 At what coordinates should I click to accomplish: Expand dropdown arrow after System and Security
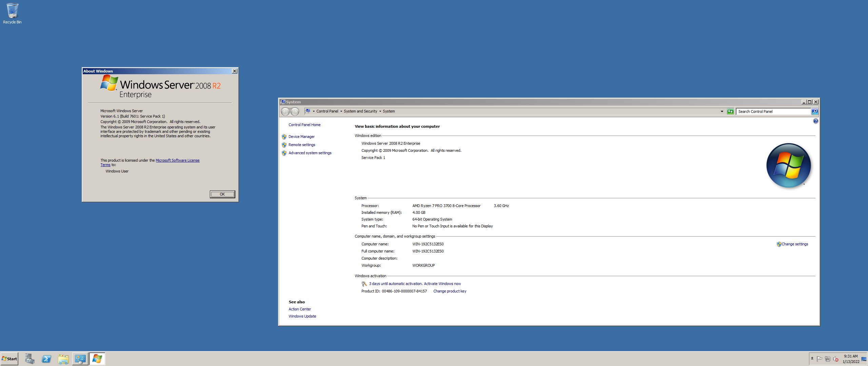[380, 111]
